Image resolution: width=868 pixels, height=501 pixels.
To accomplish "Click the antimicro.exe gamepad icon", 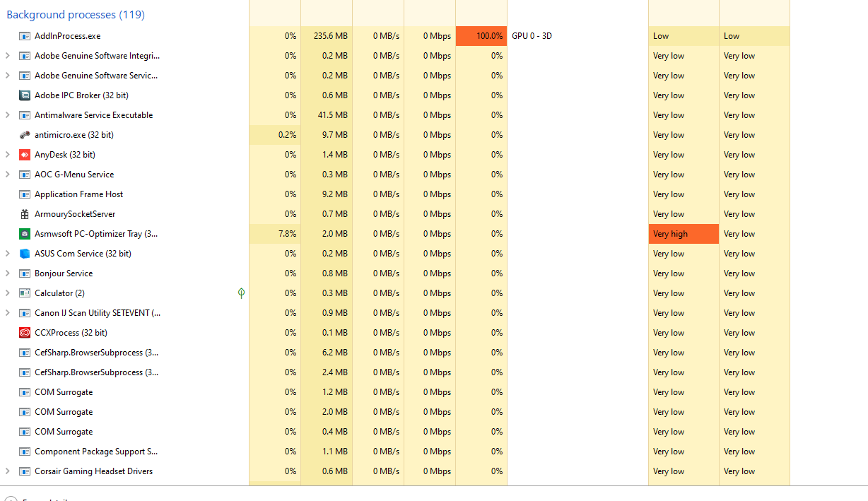I will [x=25, y=135].
